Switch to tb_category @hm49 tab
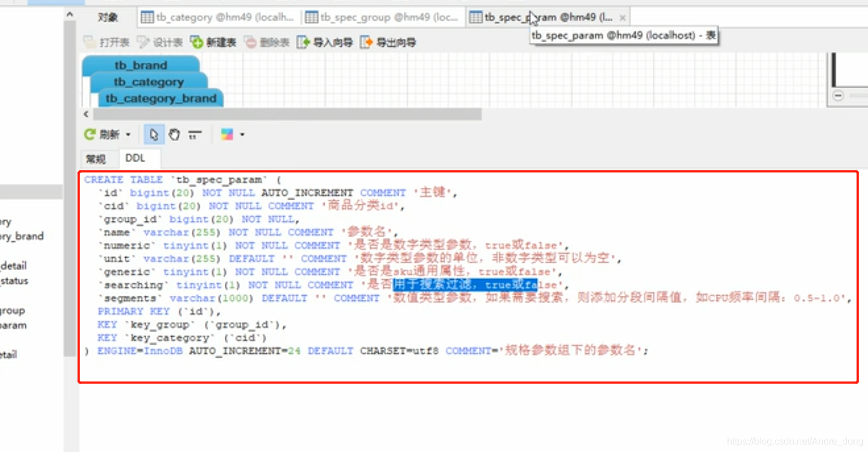This screenshot has width=868, height=452. [x=218, y=18]
